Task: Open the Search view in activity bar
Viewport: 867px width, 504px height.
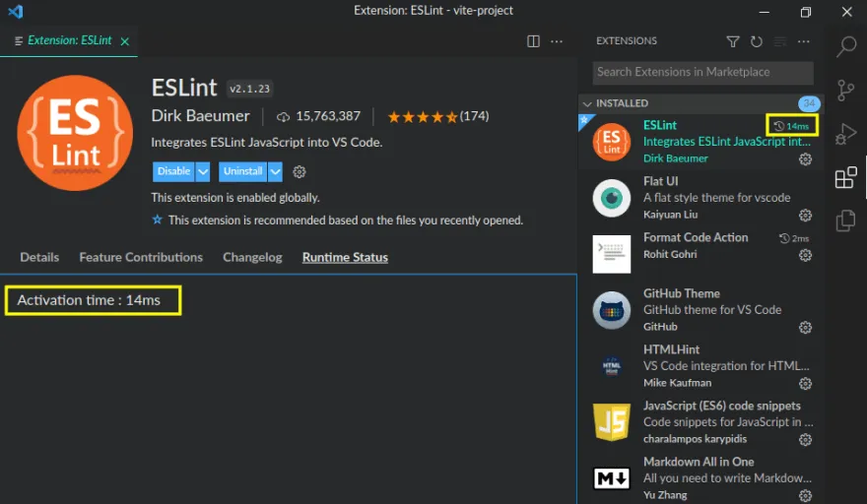Action: click(x=846, y=46)
